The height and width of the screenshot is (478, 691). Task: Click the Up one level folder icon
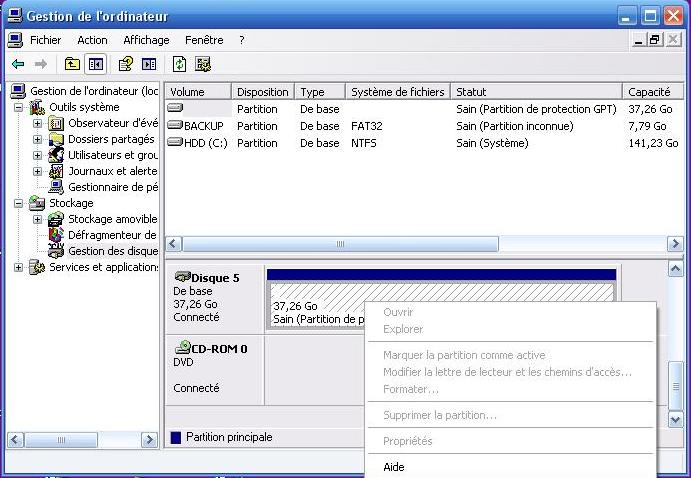tap(72, 64)
